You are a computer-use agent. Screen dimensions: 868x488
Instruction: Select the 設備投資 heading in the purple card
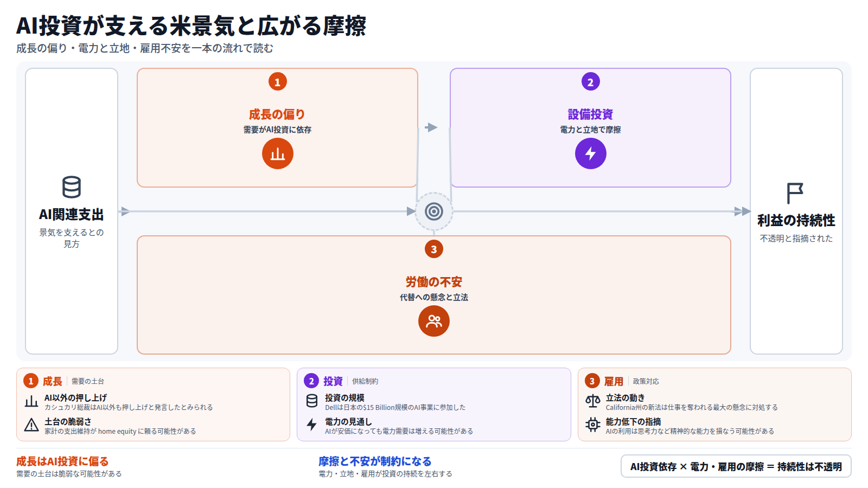[x=591, y=114]
